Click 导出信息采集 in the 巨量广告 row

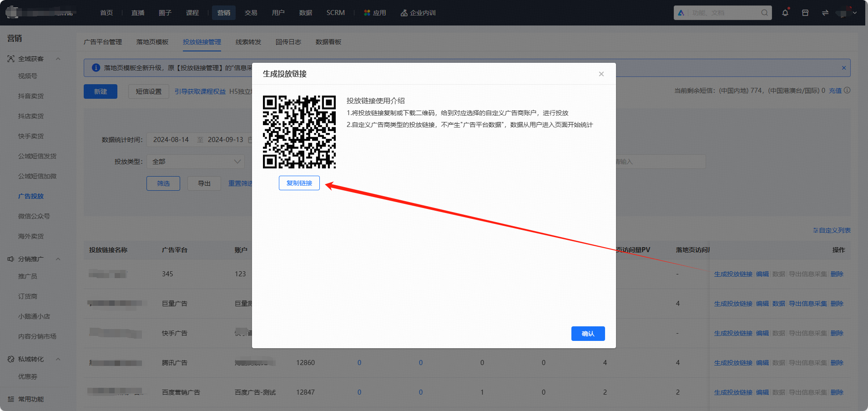[x=808, y=304]
